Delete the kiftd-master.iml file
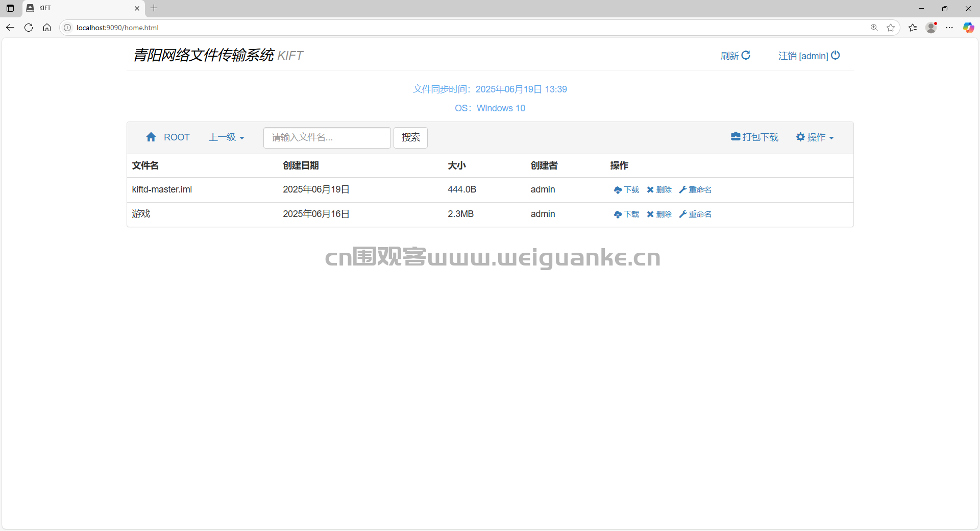 (x=659, y=190)
